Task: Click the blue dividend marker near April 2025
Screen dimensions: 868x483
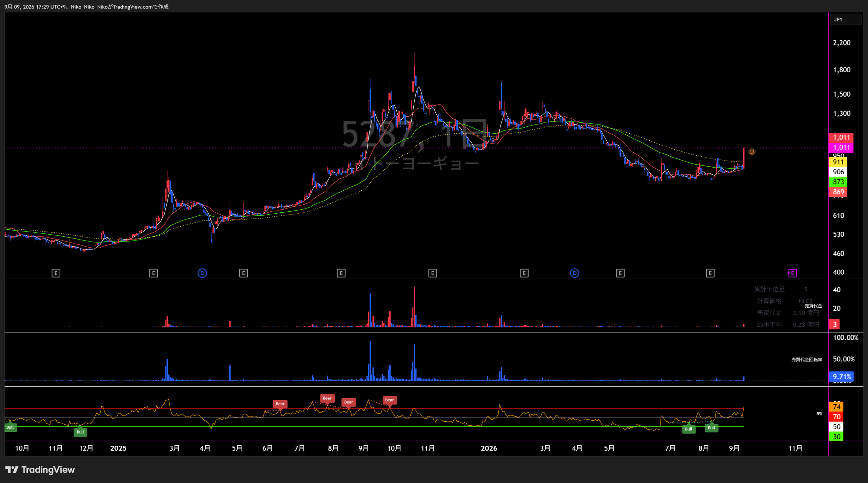Action: pyautogui.click(x=202, y=273)
